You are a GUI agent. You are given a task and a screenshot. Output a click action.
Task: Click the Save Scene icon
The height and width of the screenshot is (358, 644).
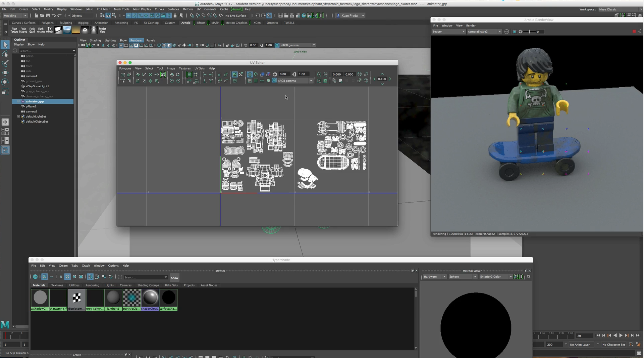[48, 15]
